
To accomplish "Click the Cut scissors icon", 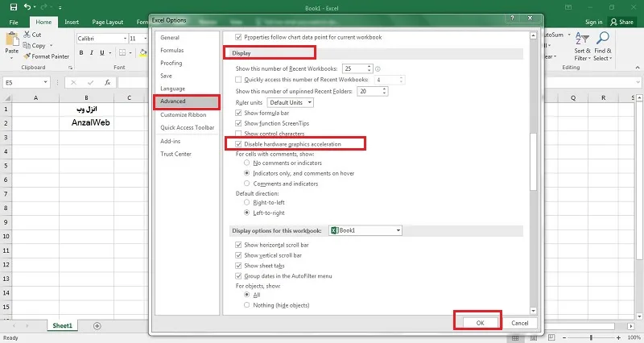I will pyautogui.click(x=27, y=35).
